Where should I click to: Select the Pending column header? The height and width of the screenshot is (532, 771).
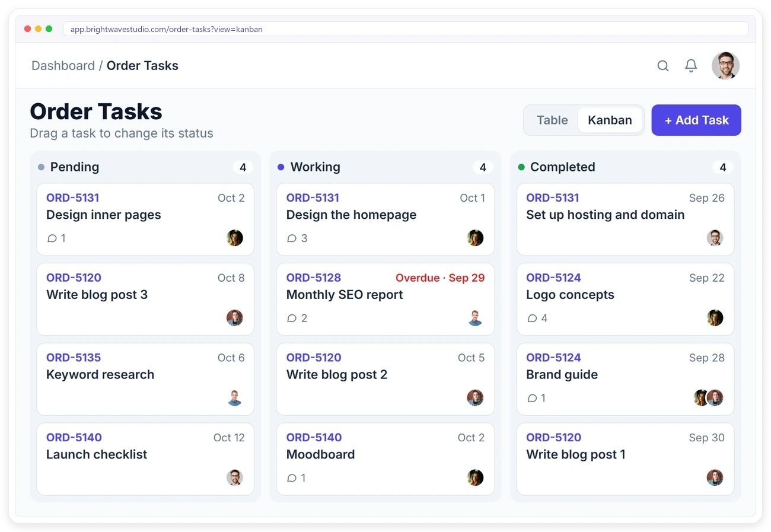click(x=145, y=167)
